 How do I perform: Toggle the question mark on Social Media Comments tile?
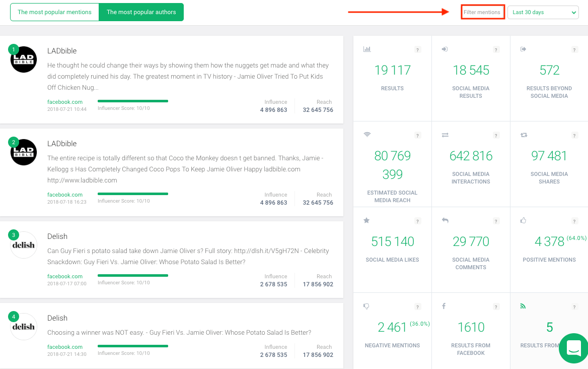coord(495,221)
